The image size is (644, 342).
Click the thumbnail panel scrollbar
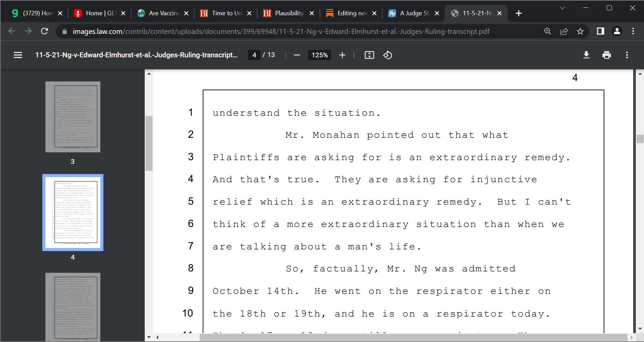(x=149, y=143)
